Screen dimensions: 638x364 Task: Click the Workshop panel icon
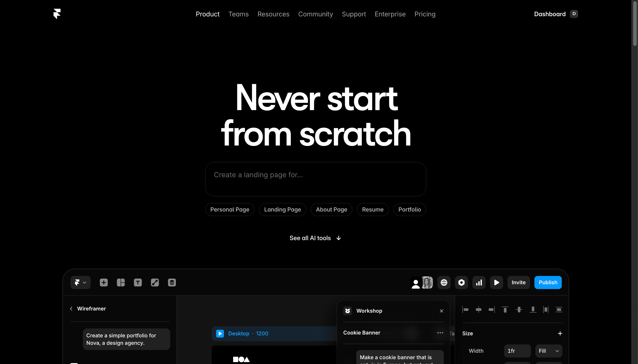click(347, 311)
